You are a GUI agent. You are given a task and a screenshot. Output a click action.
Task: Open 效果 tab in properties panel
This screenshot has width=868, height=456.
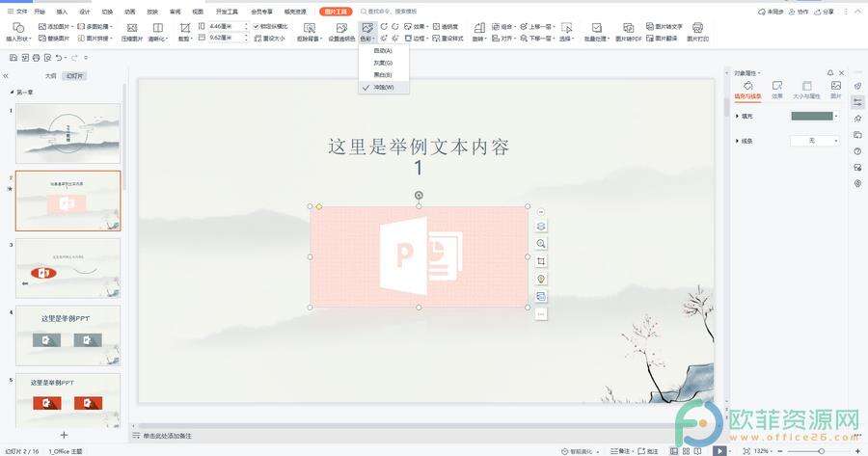coord(777,90)
